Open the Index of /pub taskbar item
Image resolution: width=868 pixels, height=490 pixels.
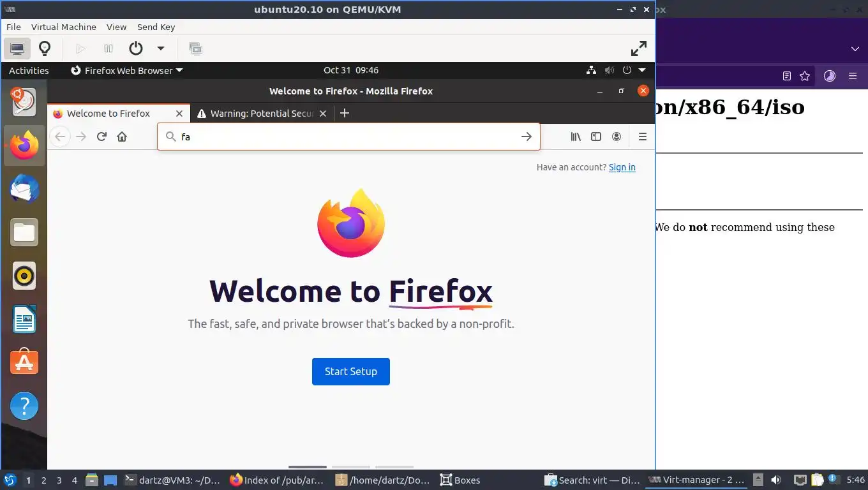[277, 480]
